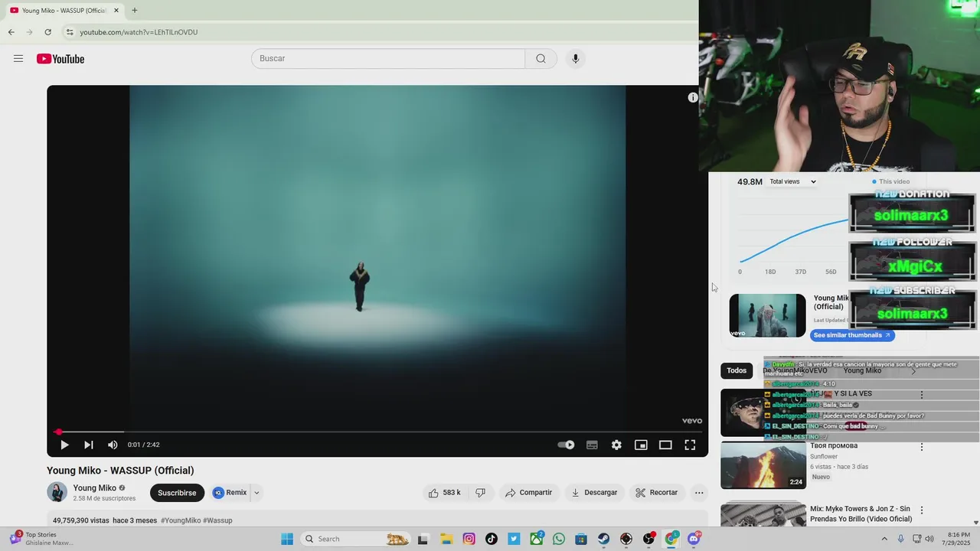The image size is (980, 551).
Task: Click the Remix button
Action: tap(230, 493)
